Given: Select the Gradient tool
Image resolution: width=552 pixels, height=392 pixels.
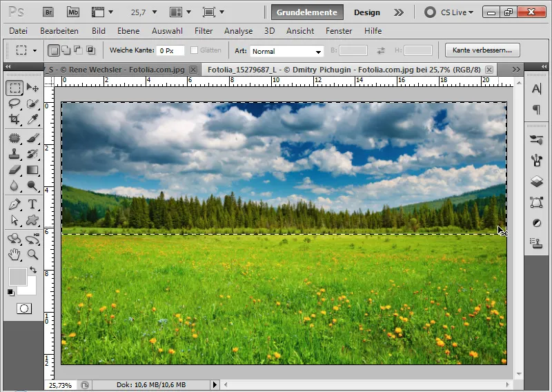Looking at the screenshot, I should (x=32, y=170).
